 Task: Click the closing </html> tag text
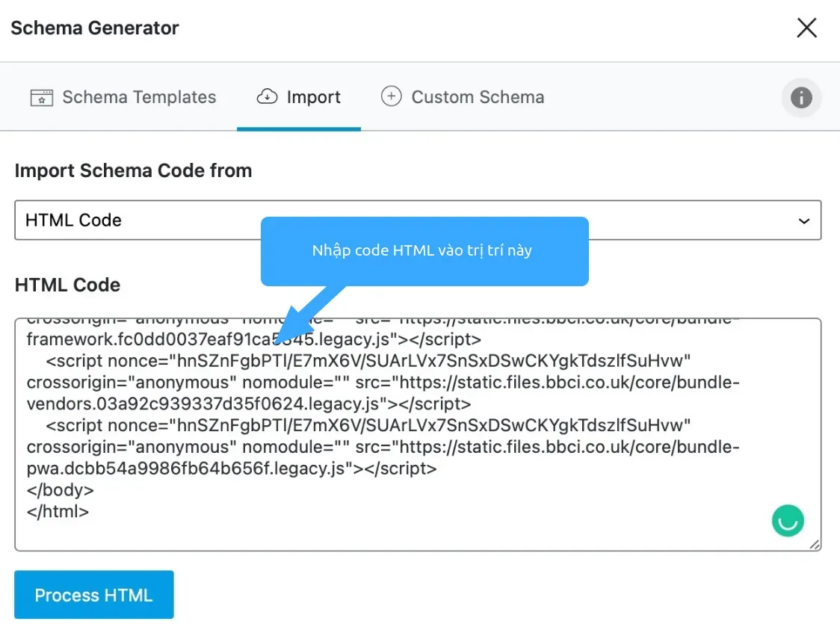(58, 511)
